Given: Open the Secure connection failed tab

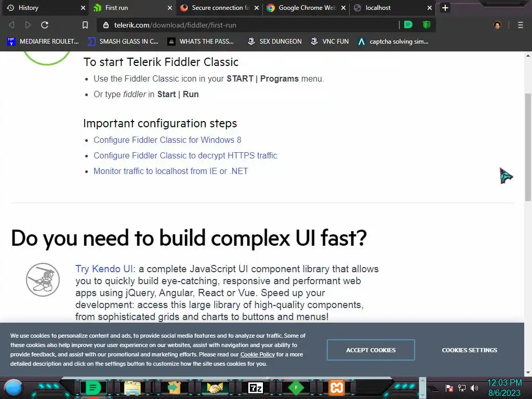Looking at the screenshot, I should pos(220,8).
